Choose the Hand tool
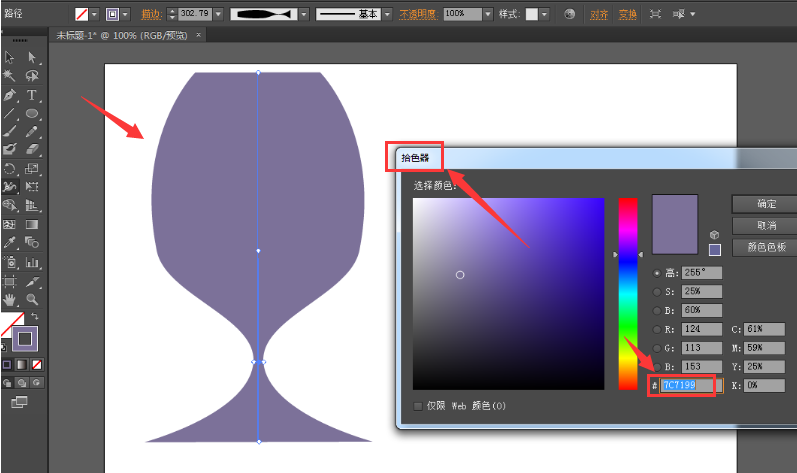The image size is (797, 473). 10,299
